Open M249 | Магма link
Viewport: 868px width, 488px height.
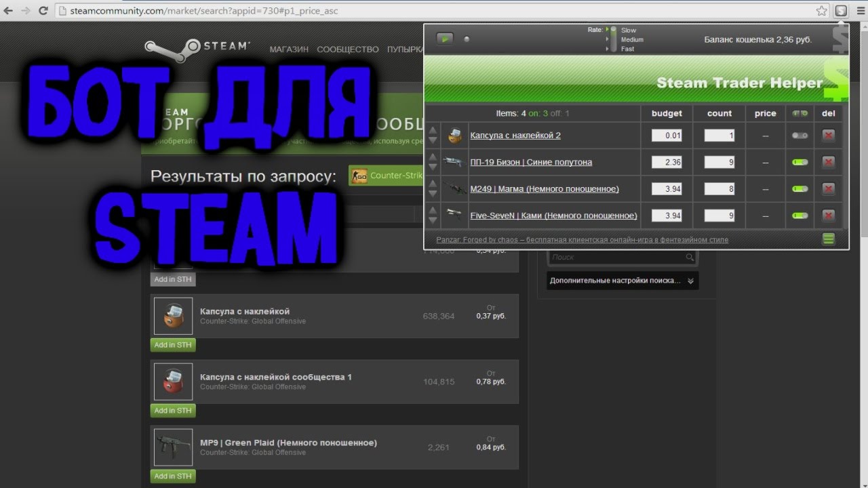click(545, 188)
